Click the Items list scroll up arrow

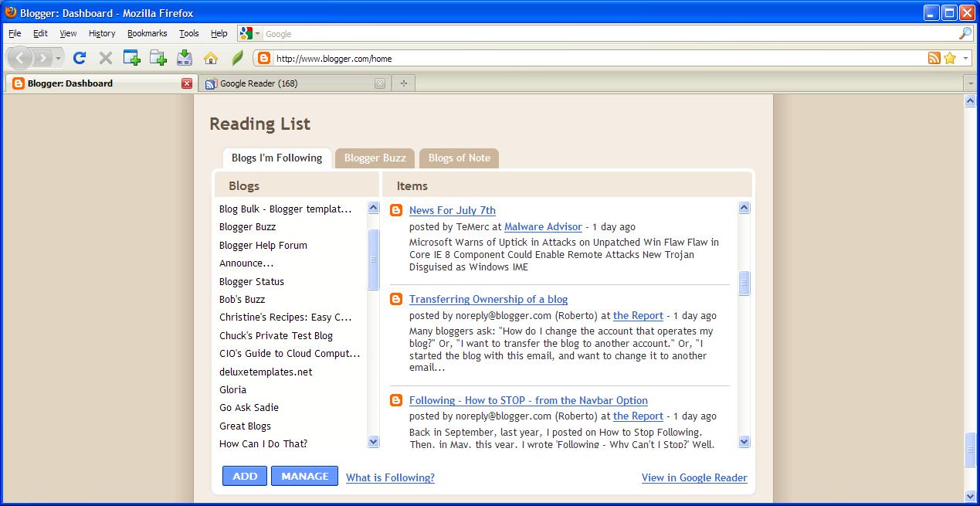click(x=744, y=208)
